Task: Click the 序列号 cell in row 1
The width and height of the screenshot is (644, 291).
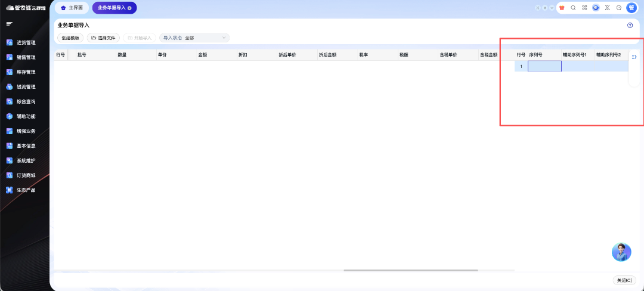Action: (x=544, y=66)
